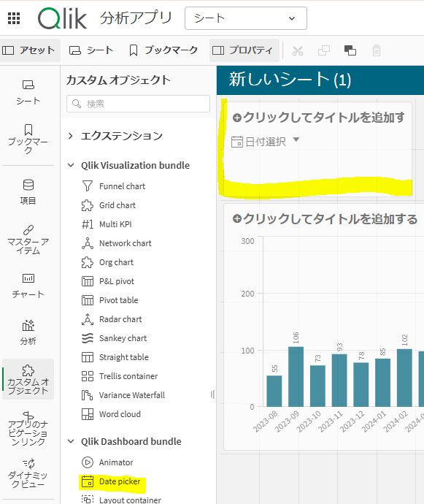Select the Variance Waterfall item

click(x=123, y=395)
